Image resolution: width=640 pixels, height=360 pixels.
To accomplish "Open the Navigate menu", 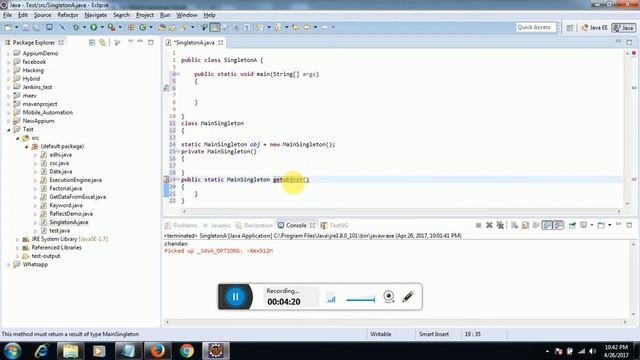I will 96,15.
